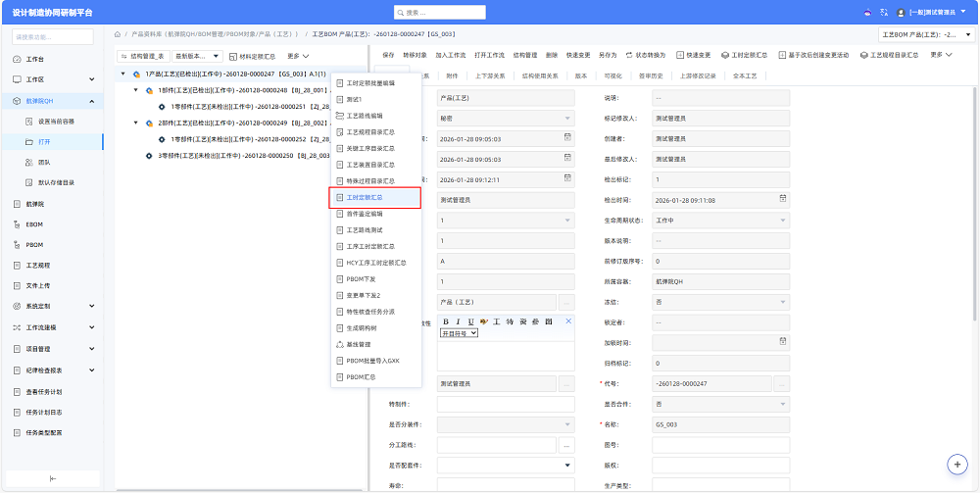This screenshot has width=980, height=493.
Task: Click the 转移对象 button
Action: point(415,55)
